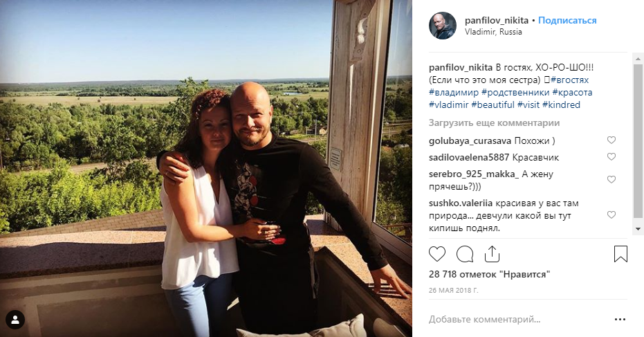Viewport: 644px width, 337px height.
Task: Click the comments scrollbar down arrow
Action: [638, 228]
